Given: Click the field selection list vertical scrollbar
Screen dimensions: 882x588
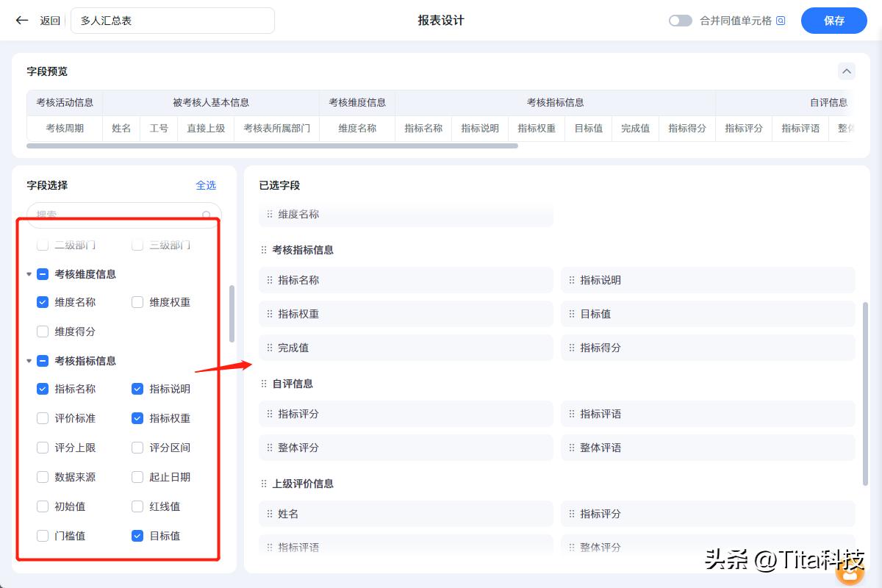Looking at the screenshot, I should click(x=232, y=314).
